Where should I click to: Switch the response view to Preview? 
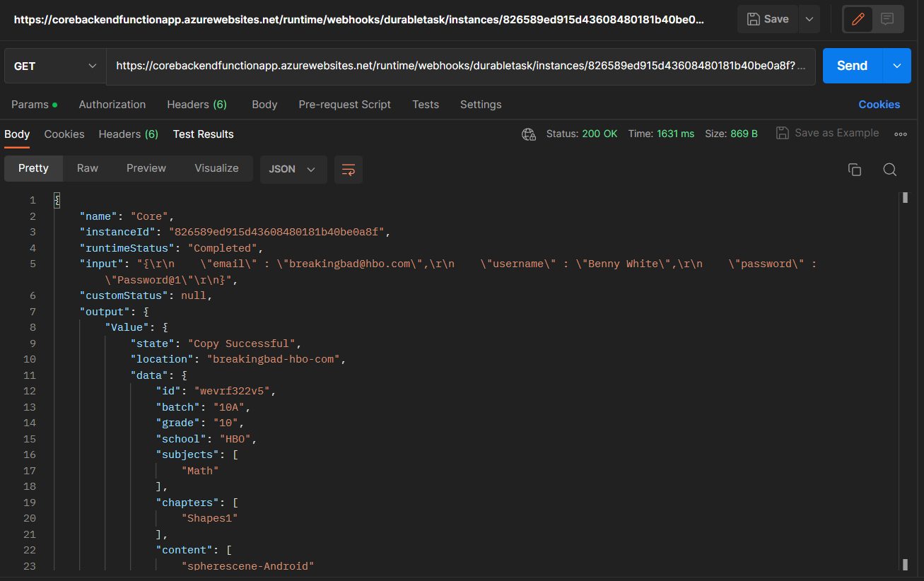146,168
